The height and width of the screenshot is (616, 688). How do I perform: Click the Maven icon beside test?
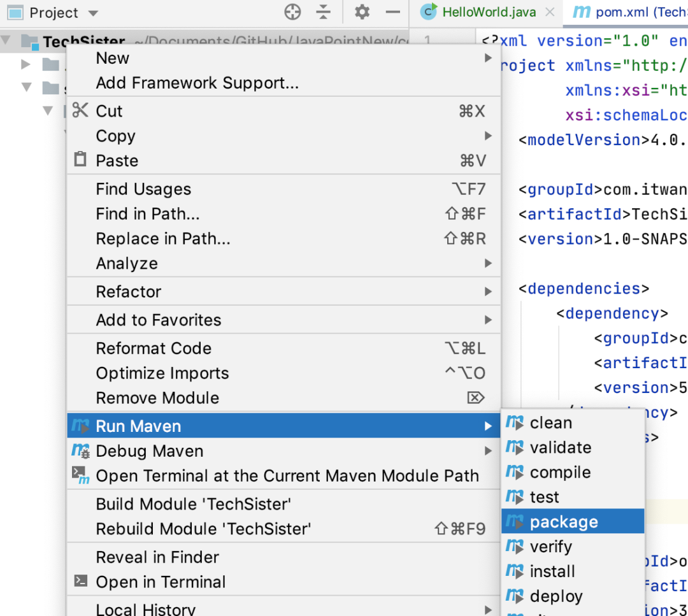[x=515, y=497]
